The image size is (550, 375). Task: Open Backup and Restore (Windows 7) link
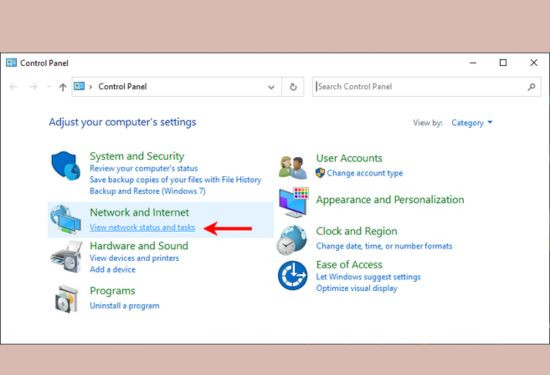point(147,191)
